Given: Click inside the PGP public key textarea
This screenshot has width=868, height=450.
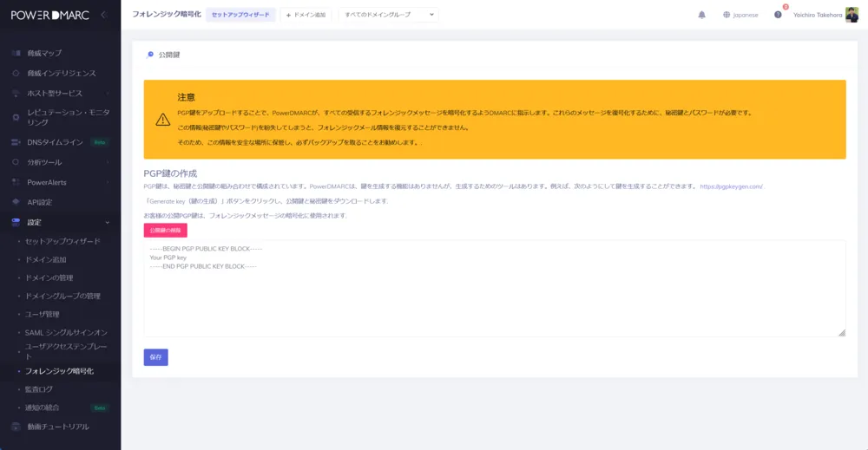Looking at the screenshot, I should click(x=495, y=288).
